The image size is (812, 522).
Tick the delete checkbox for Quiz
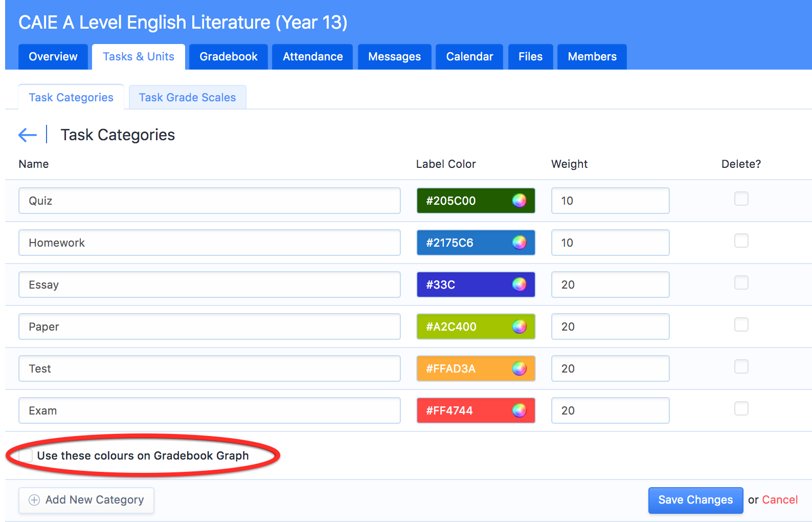(x=741, y=199)
